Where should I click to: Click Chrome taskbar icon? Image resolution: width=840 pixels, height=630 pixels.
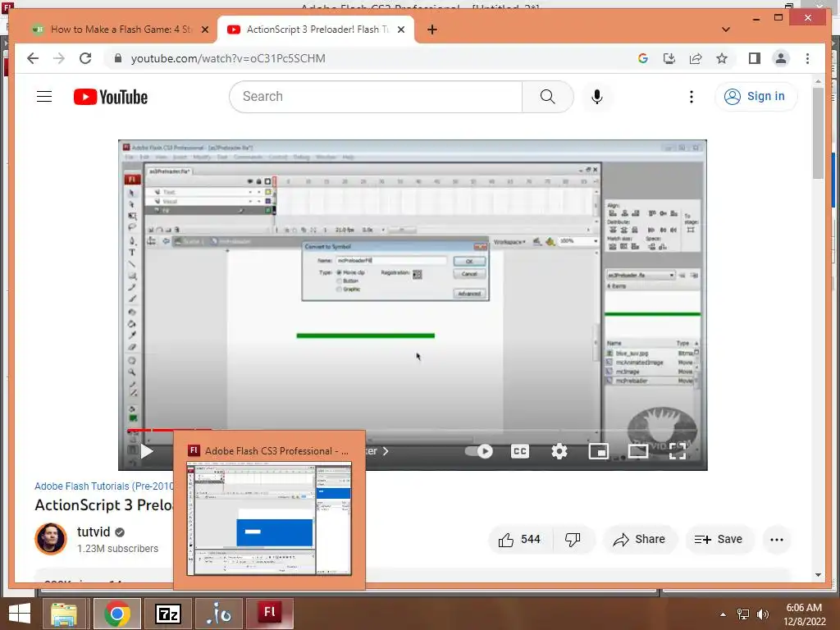tap(117, 614)
